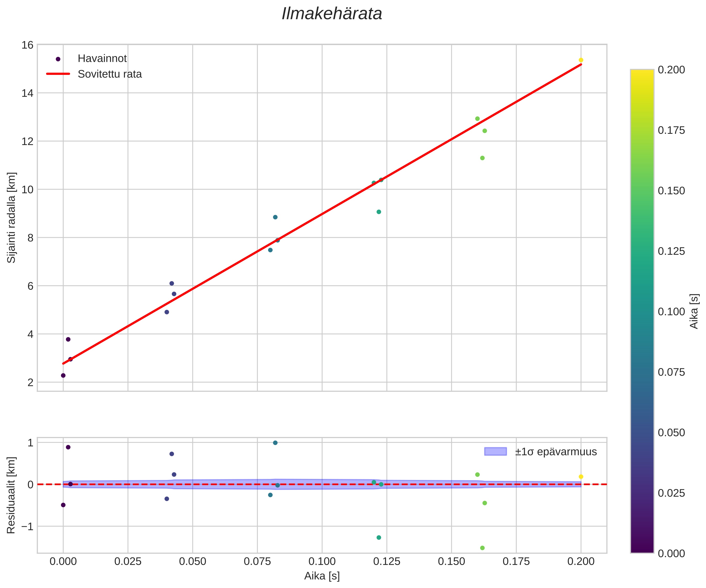Click the ±1σ epävarmuus legend swatch
The height and width of the screenshot is (588, 706).
pyautogui.click(x=495, y=452)
